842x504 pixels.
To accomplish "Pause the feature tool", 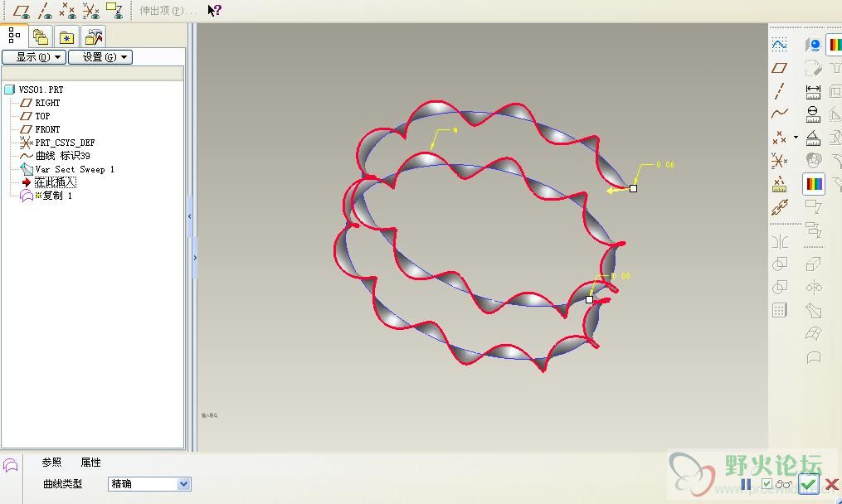I will tap(746, 485).
